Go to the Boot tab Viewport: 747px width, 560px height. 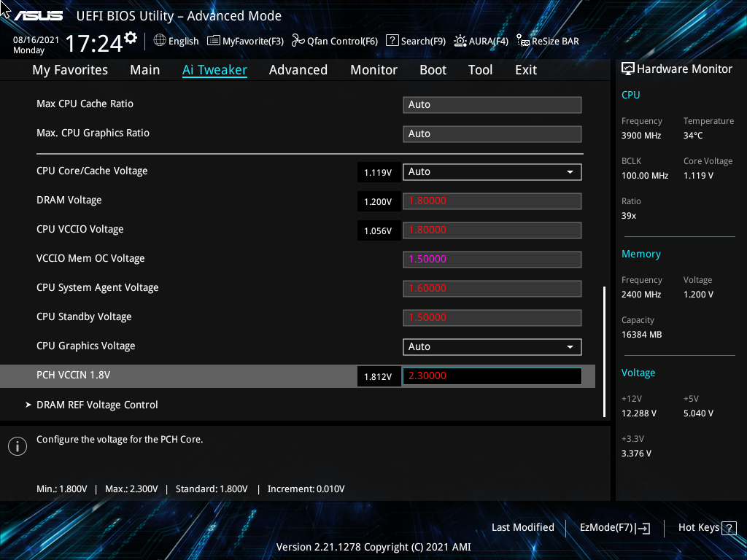click(433, 70)
